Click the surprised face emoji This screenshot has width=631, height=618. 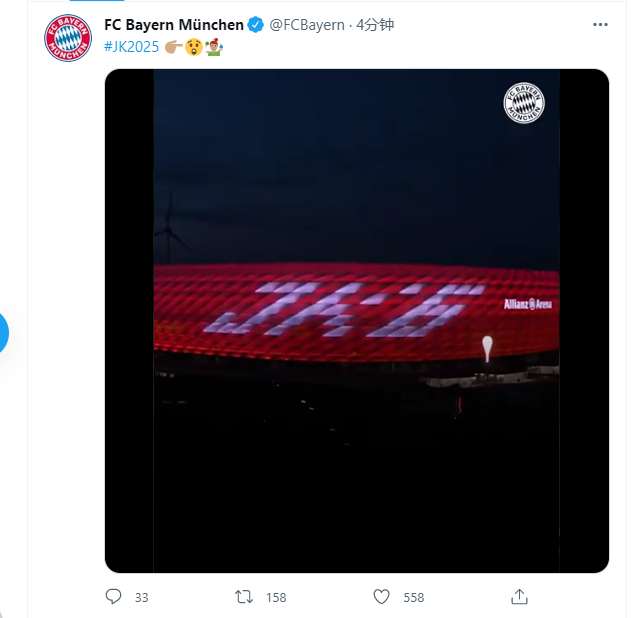[193, 46]
